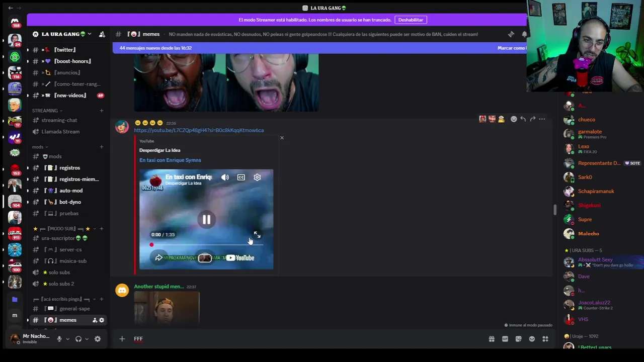644x362 pixels.
Task: Click Desperdigar La Idea author title
Action: pyautogui.click(x=159, y=150)
